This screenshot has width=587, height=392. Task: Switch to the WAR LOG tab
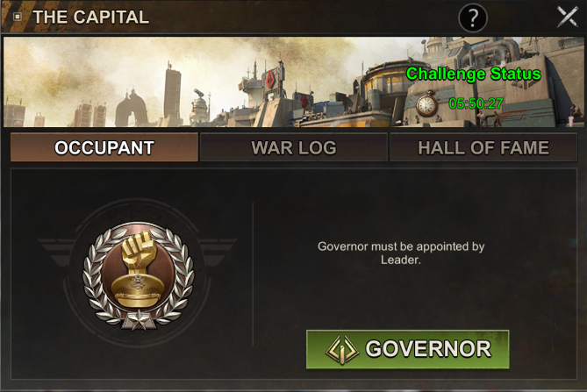pos(294,147)
